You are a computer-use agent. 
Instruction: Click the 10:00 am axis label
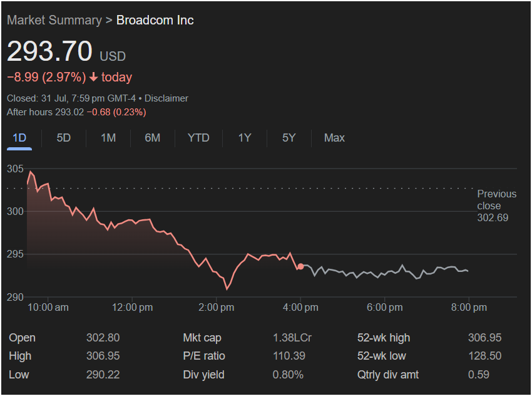coord(48,308)
